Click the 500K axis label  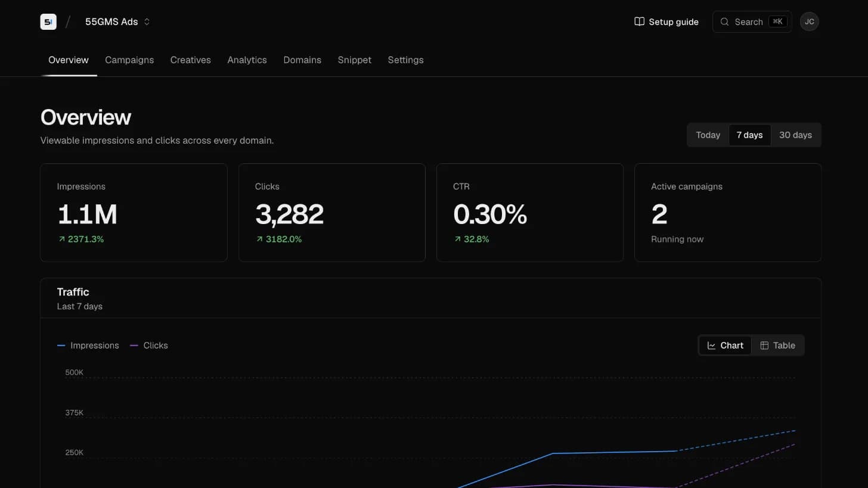(75, 372)
